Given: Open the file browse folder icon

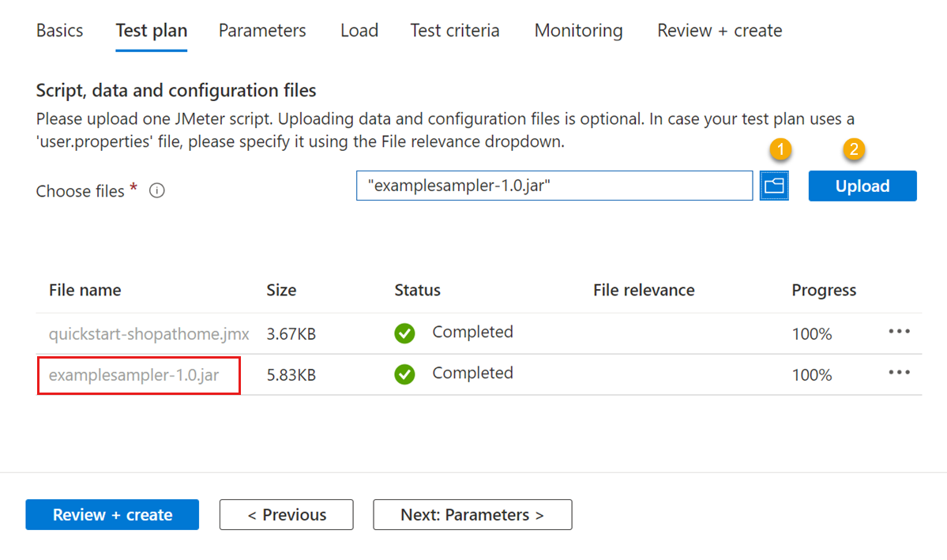Looking at the screenshot, I should click(x=774, y=186).
